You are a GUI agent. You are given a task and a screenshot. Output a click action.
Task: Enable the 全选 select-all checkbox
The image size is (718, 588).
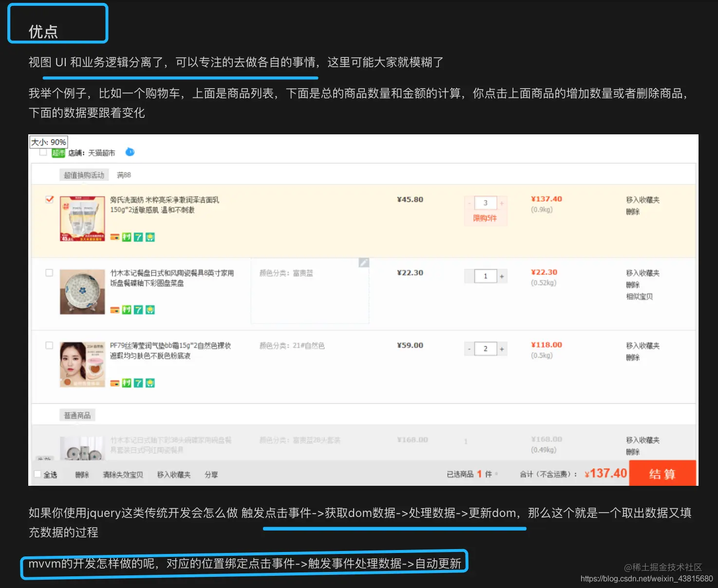tap(37, 474)
